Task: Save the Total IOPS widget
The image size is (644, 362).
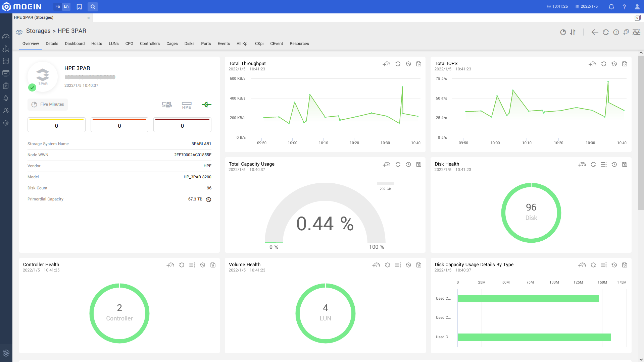Action: pos(625,64)
